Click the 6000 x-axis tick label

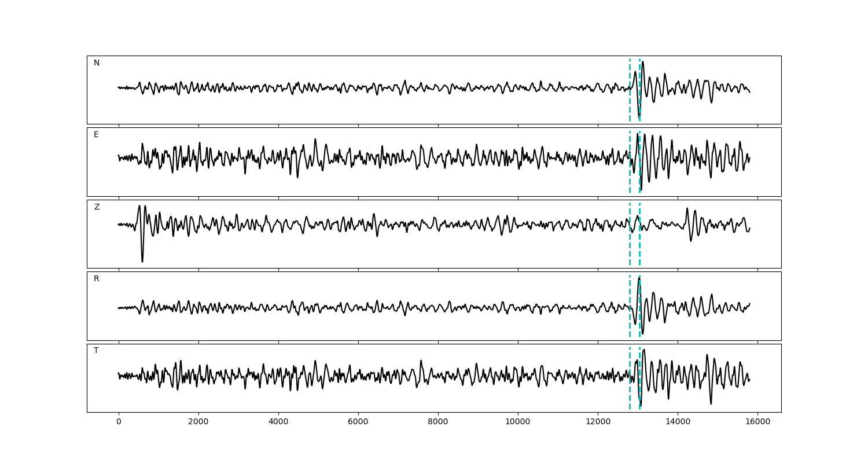pos(358,422)
